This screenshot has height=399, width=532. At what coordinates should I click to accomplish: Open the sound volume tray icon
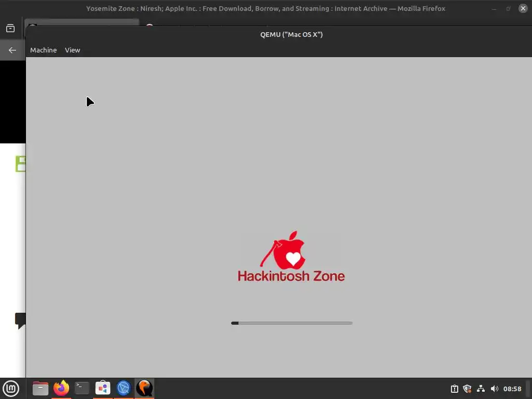(x=495, y=389)
